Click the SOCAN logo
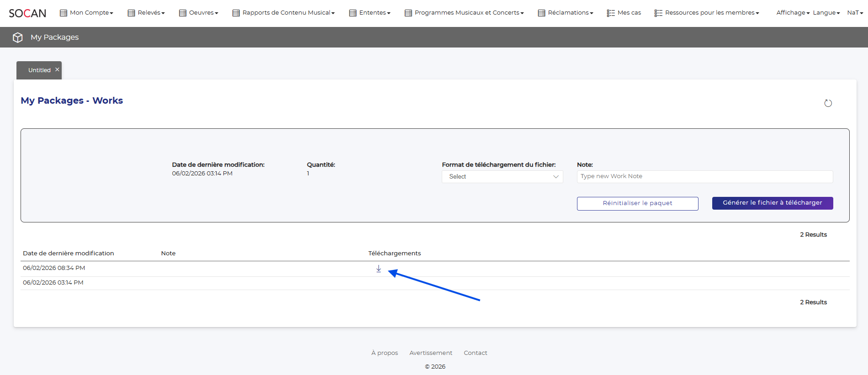The width and height of the screenshot is (868, 375). (27, 13)
